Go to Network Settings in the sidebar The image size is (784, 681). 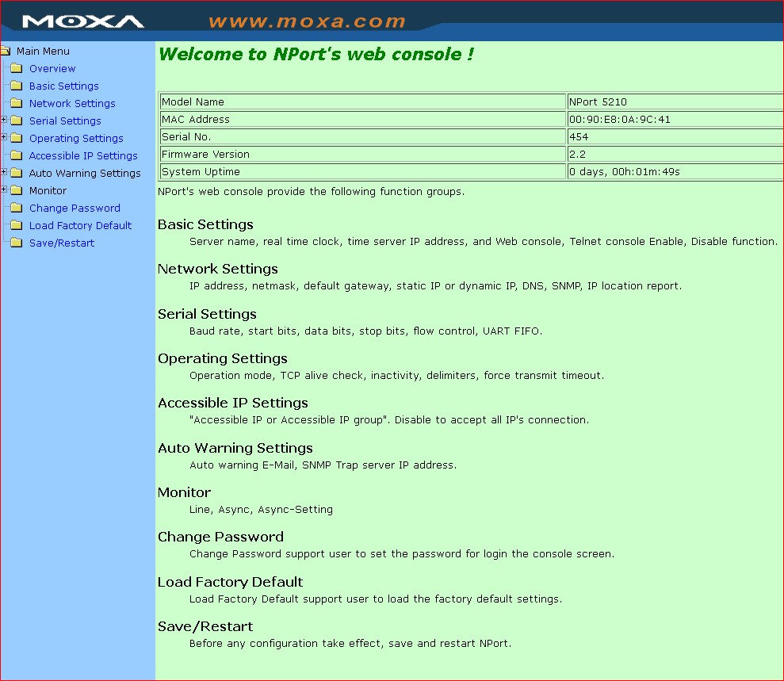coord(72,104)
